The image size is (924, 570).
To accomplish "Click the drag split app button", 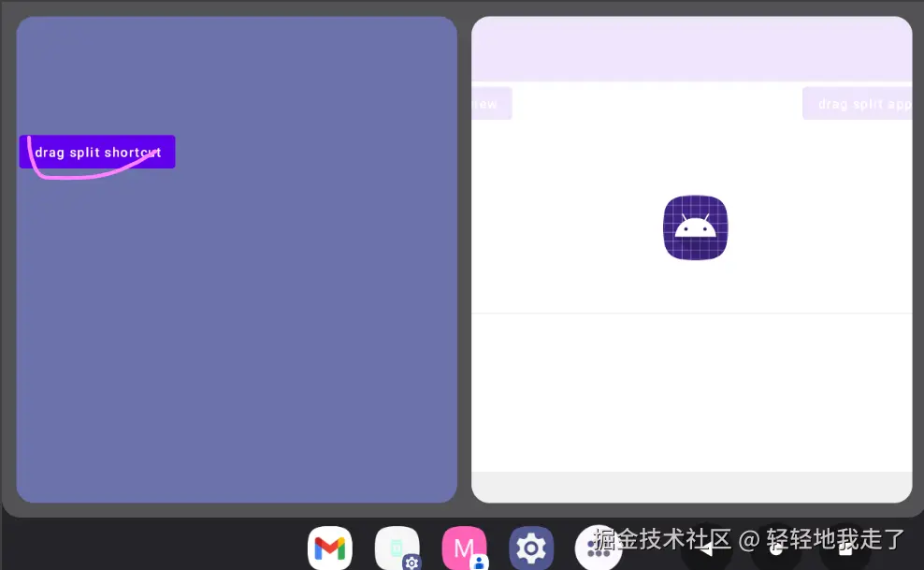I will click(x=858, y=104).
